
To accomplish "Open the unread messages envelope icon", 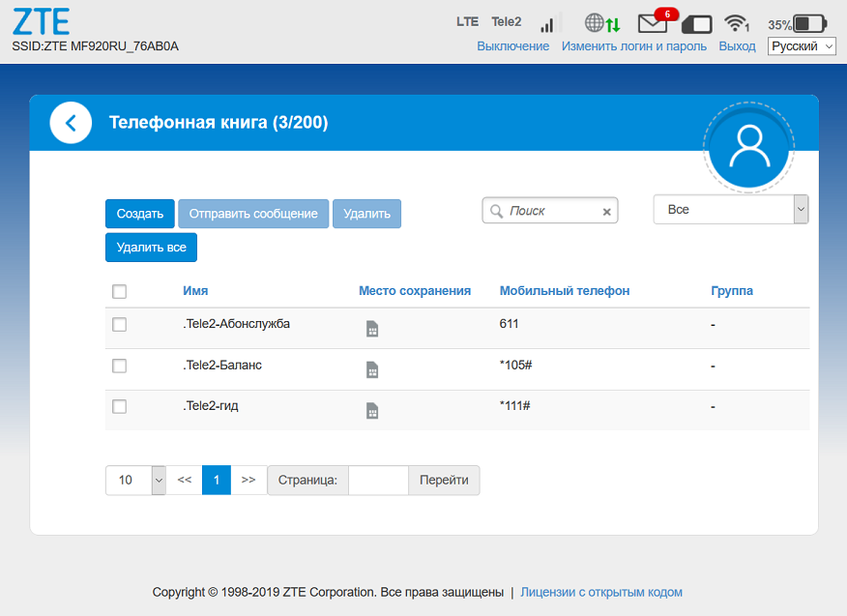I will (654, 23).
